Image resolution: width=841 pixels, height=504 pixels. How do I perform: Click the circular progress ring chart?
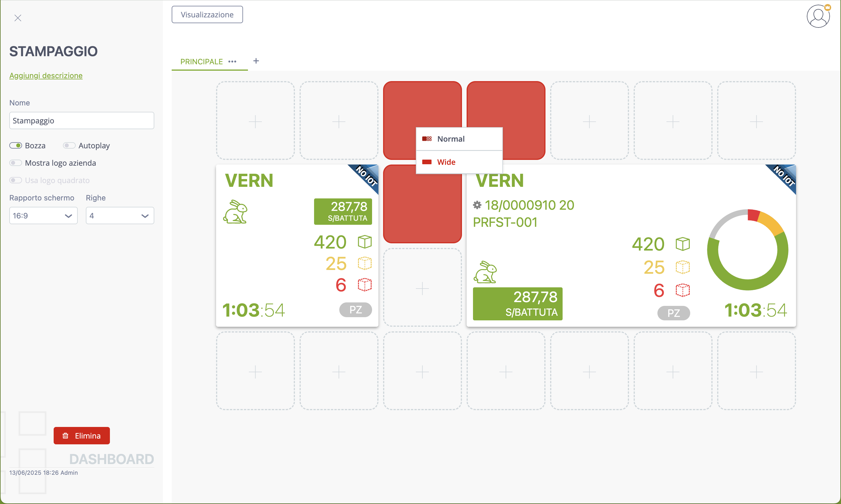click(x=748, y=250)
